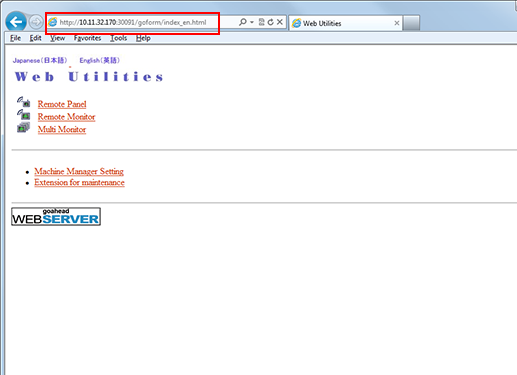Open Machine Manager Setting link
The width and height of the screenshot is (517, 375).
pos(79,171)
